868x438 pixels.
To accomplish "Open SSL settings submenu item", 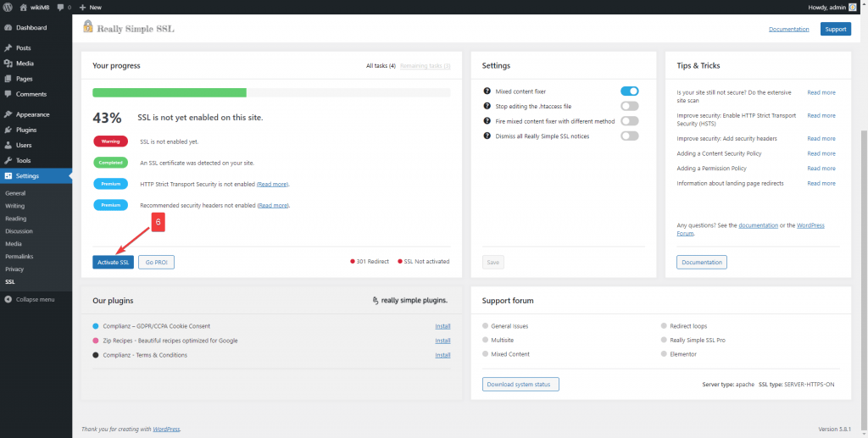I will [10, 282].
